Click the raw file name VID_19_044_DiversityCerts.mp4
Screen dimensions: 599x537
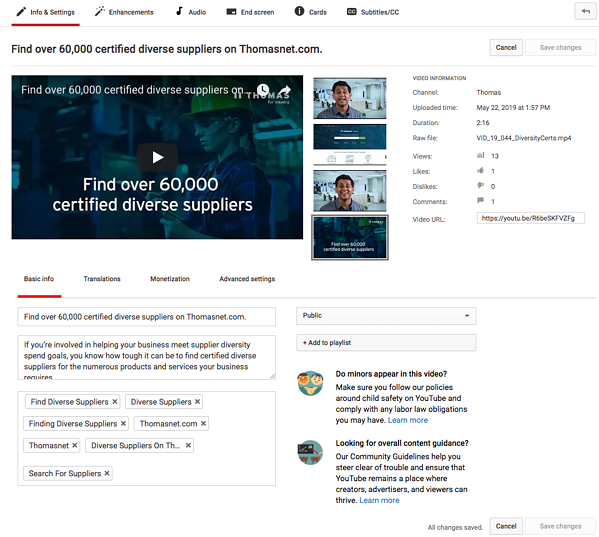(524, 138)
